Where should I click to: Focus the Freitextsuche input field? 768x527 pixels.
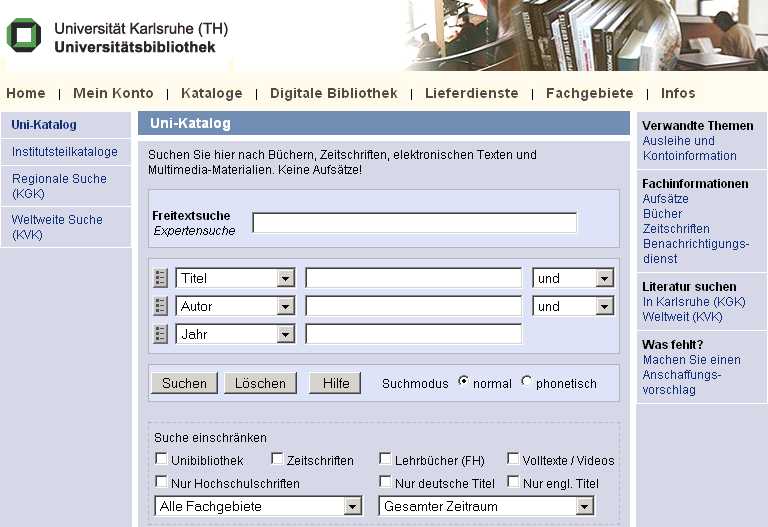point(414,223)
